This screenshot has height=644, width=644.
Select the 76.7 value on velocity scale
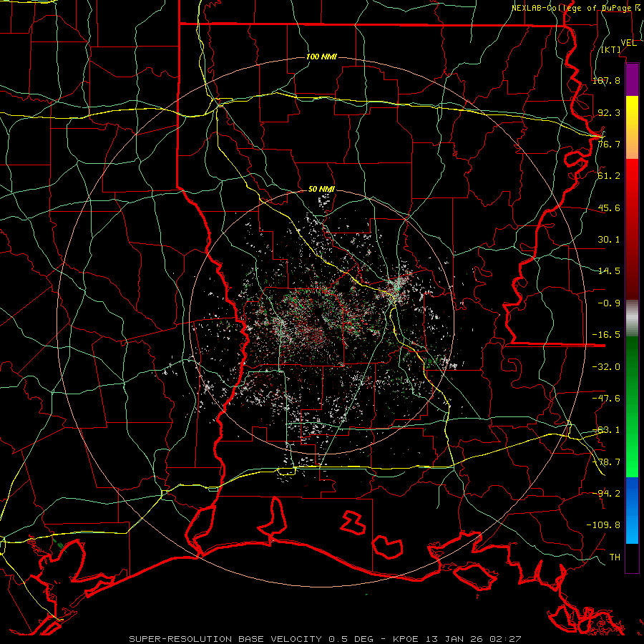click(609, 144)
